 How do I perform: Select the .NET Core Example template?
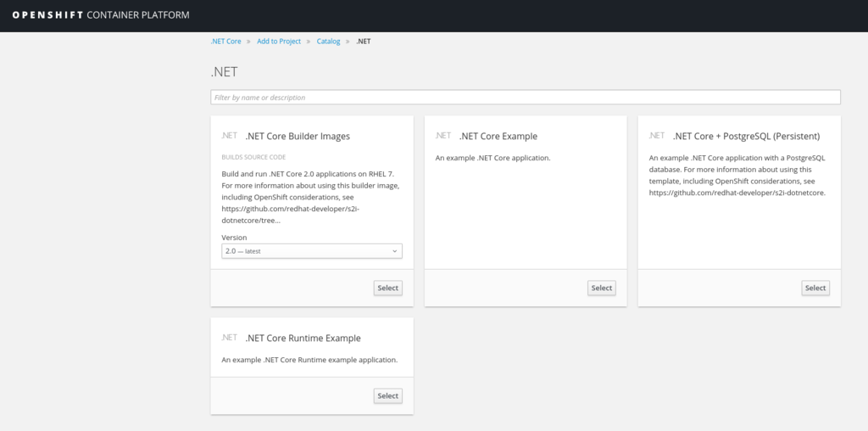pos(601,288)
